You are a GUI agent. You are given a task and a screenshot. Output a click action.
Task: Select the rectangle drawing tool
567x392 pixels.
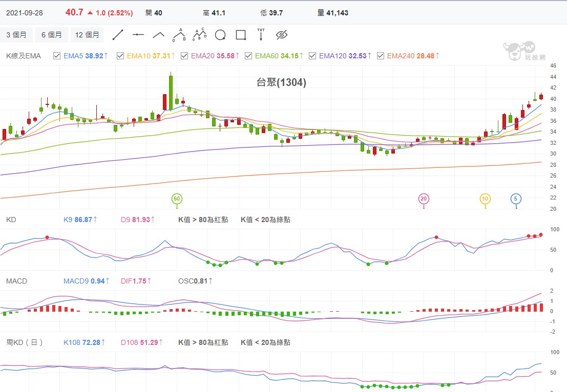coord(240,35)
